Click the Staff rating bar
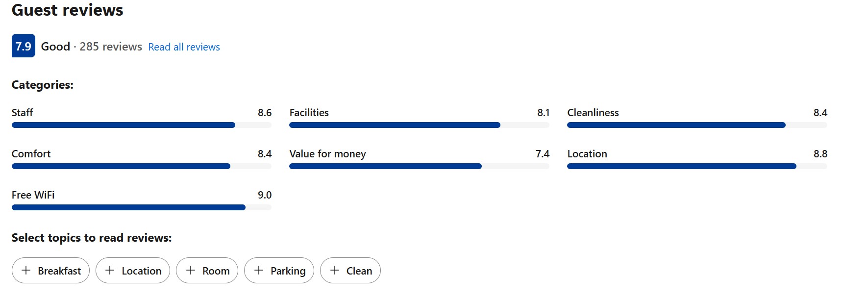Screen dimensions: 868x301 click(x=141, y=125)
